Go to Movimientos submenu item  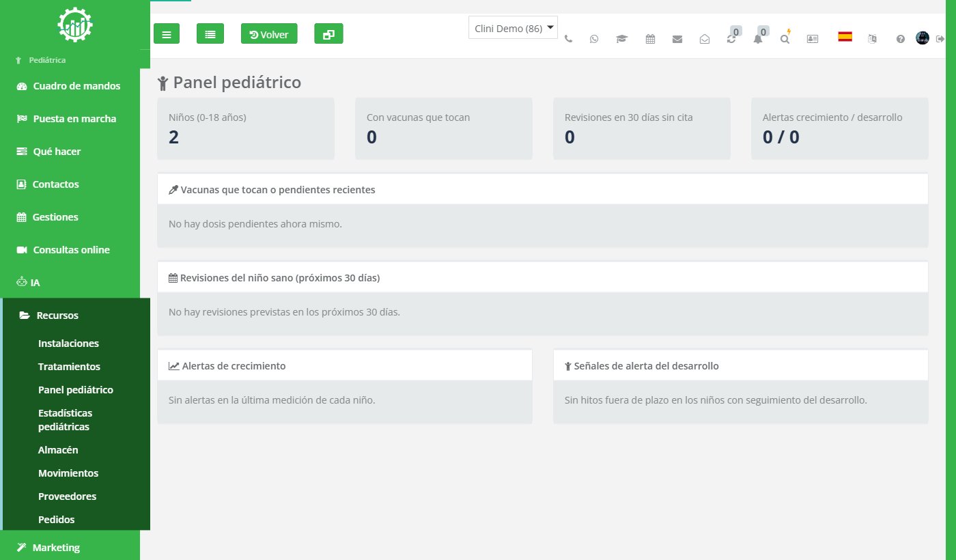pos(68,473)
